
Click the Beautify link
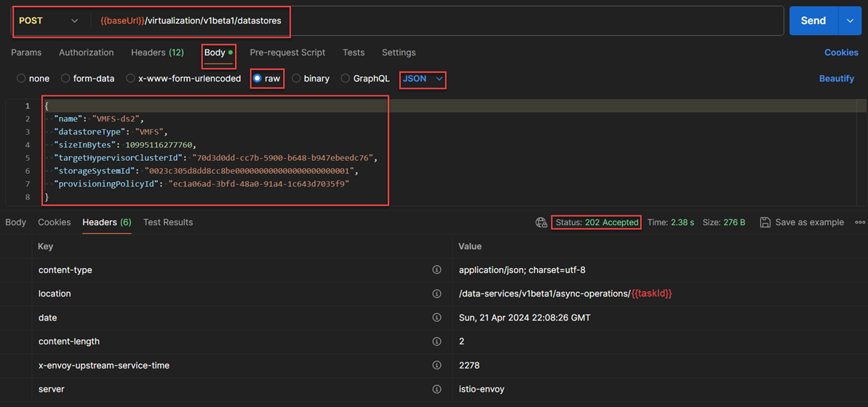point(837,79)
